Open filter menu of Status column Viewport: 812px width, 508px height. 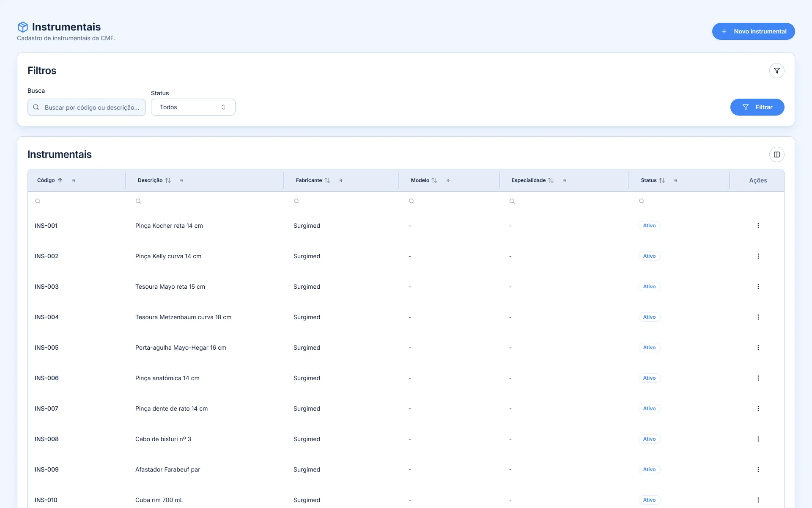(675, 180)
